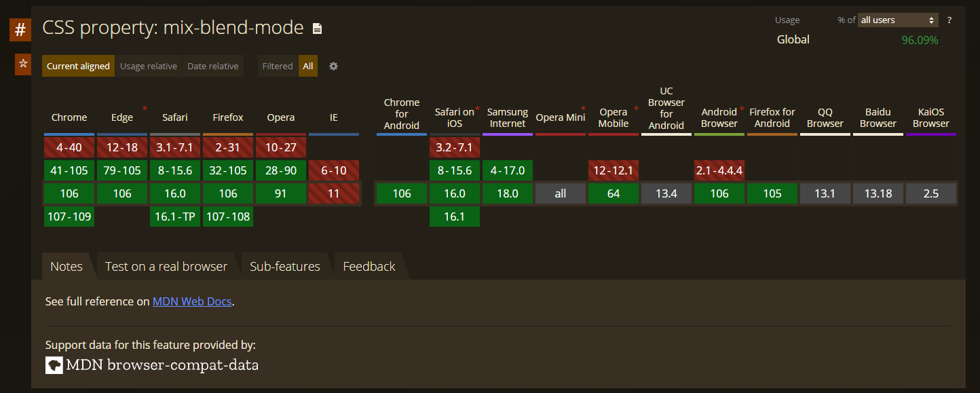This screenshot has height=393, width=980.
Task: Select Firefox for Android 105 cell
Action: (772, 193)
